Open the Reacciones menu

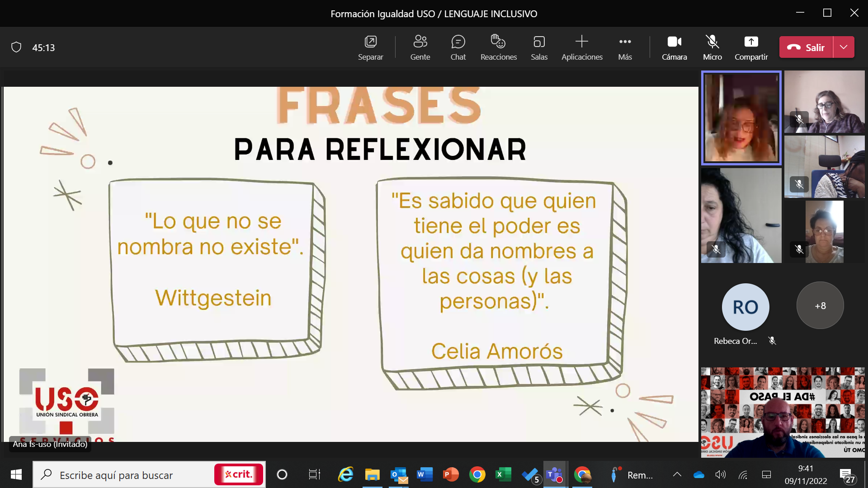(x=498, y=47)
